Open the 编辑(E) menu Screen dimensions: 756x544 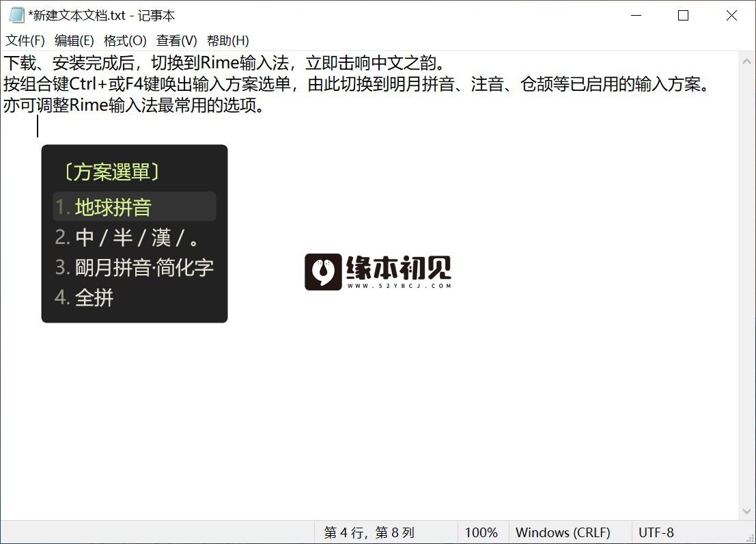click(x=74, y=40)
